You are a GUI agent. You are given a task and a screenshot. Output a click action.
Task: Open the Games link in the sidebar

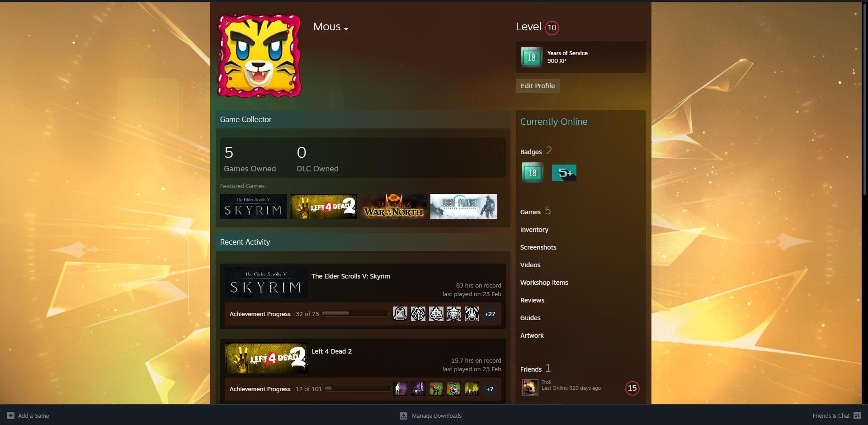pyautogui.click(x=530, y=212)
